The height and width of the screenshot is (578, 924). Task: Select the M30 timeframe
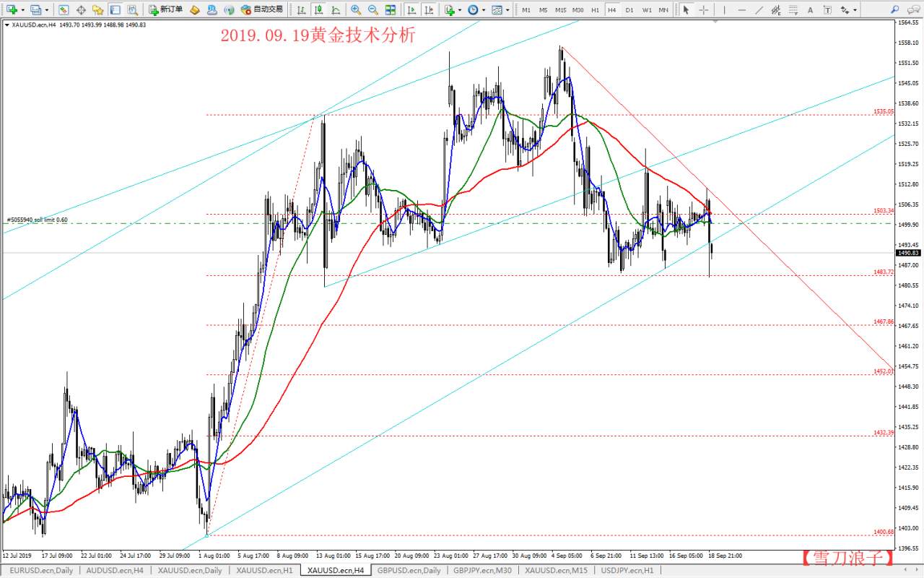[578, 10]
